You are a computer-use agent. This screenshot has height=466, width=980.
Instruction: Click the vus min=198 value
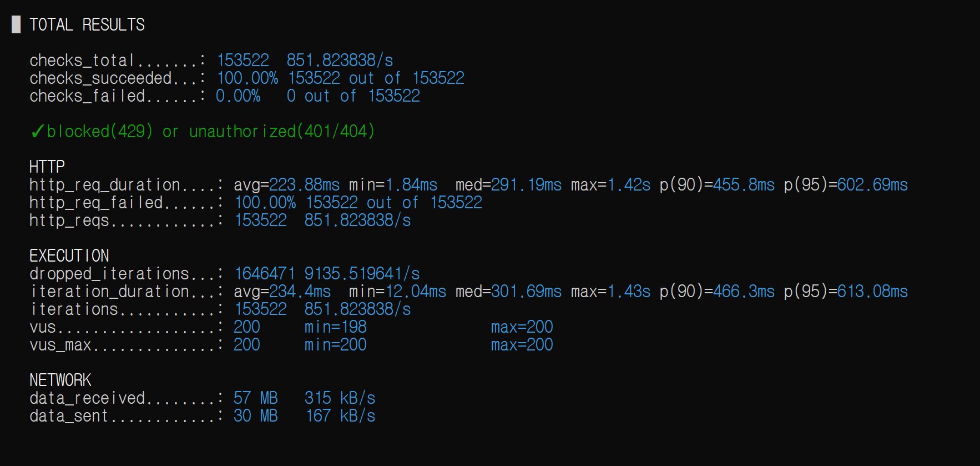pyautogui.click(x=335, y=327)
